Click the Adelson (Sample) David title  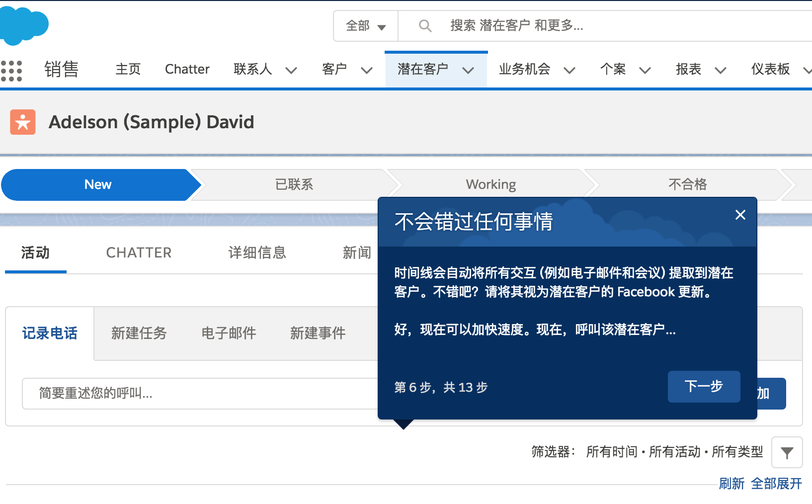coord(152,122)
